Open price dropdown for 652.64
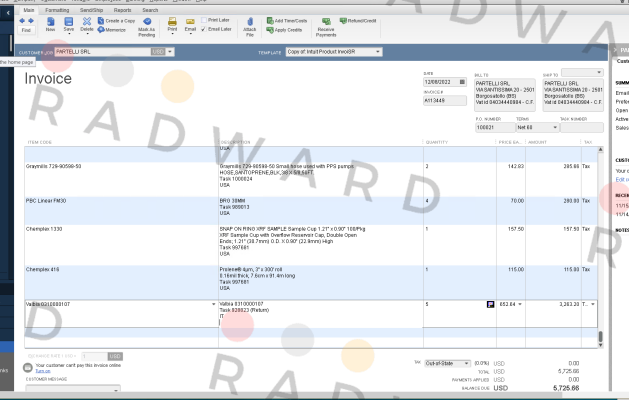 pyautogui.click(x=520, y=304)
